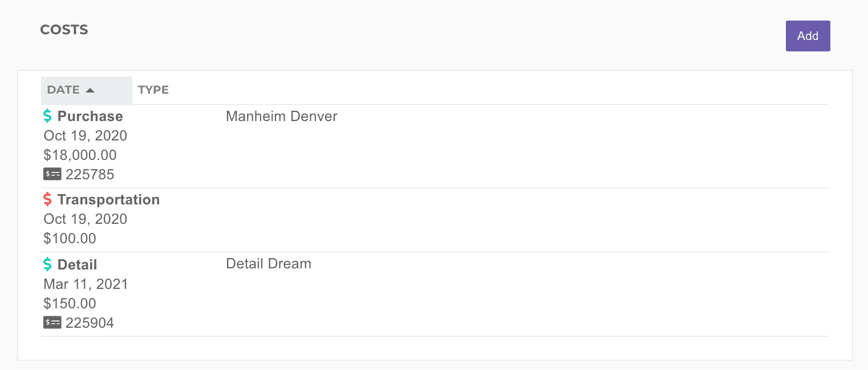Click the red dollar icon beside Transportation
The height and width of the screenshot is (370, 868).
coord(48,200)
